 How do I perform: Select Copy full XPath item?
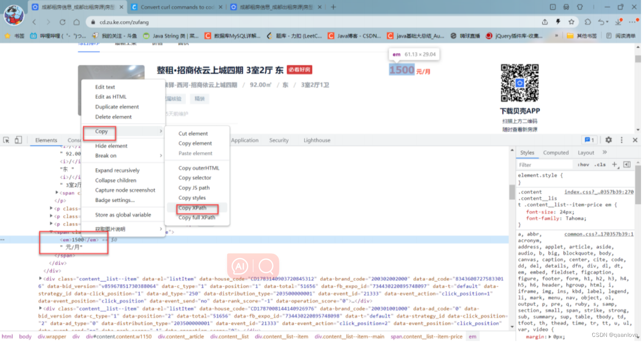coord(197,217)
